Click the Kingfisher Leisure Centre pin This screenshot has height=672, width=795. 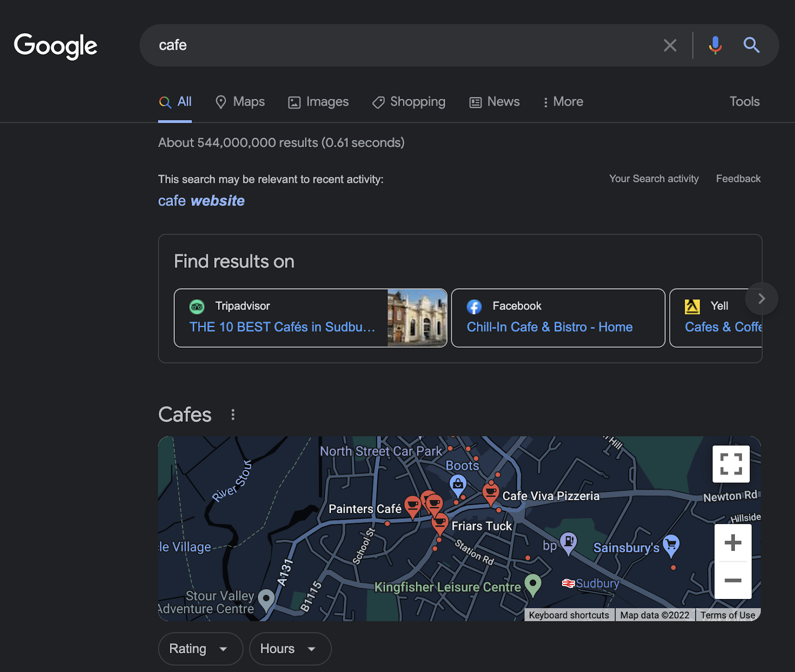(x=533, y=585)
